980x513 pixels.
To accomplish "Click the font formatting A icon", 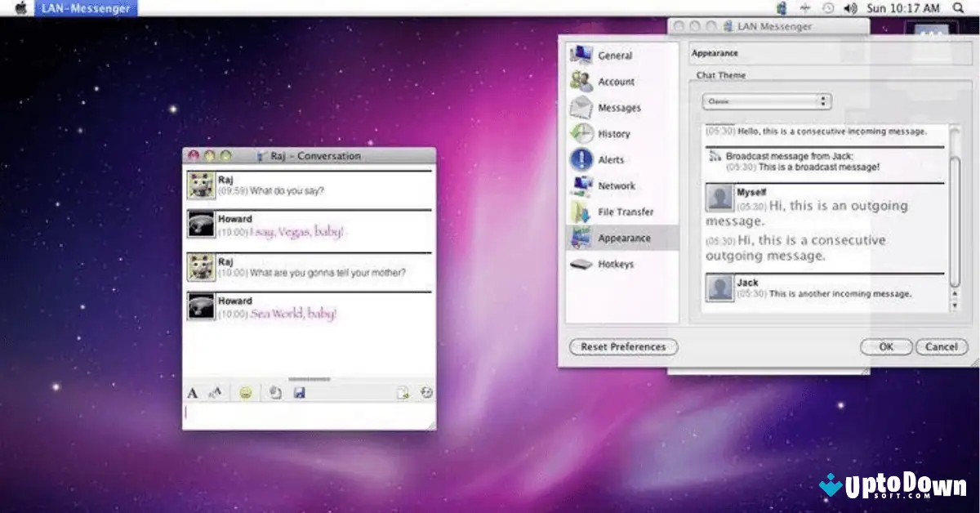I will coord(193,392).
